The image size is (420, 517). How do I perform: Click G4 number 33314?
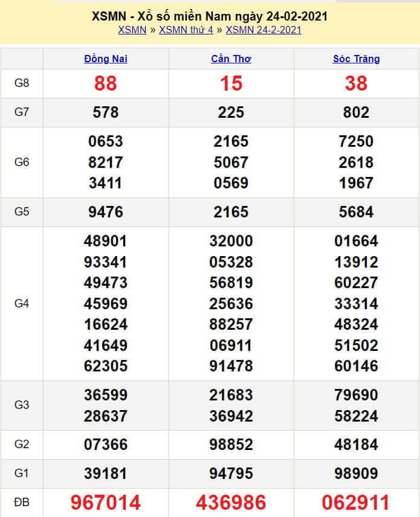tap(357, 304)
